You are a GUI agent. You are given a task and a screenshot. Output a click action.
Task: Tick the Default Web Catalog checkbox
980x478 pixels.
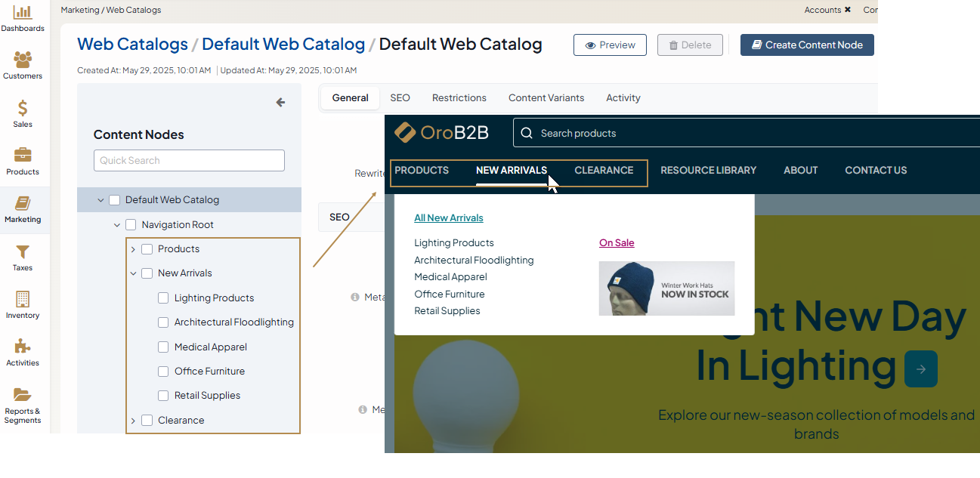pyautogui.click(x=115, y=200)
